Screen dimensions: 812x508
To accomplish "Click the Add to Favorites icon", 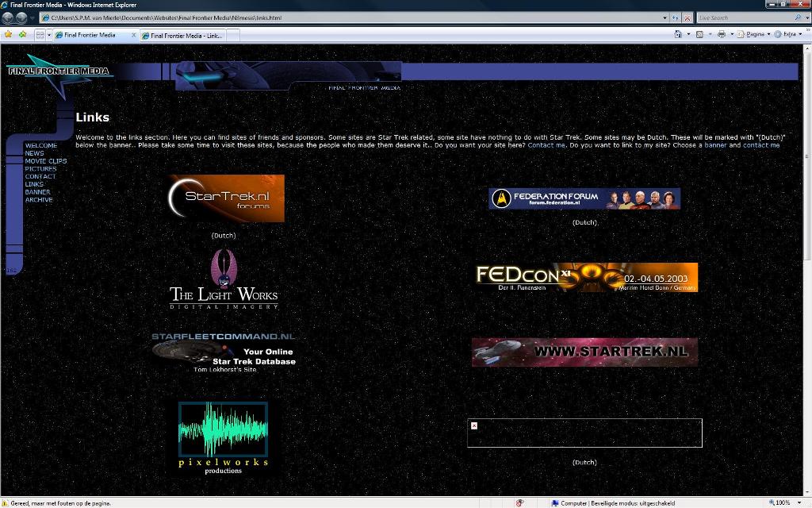I will [23, 35].
